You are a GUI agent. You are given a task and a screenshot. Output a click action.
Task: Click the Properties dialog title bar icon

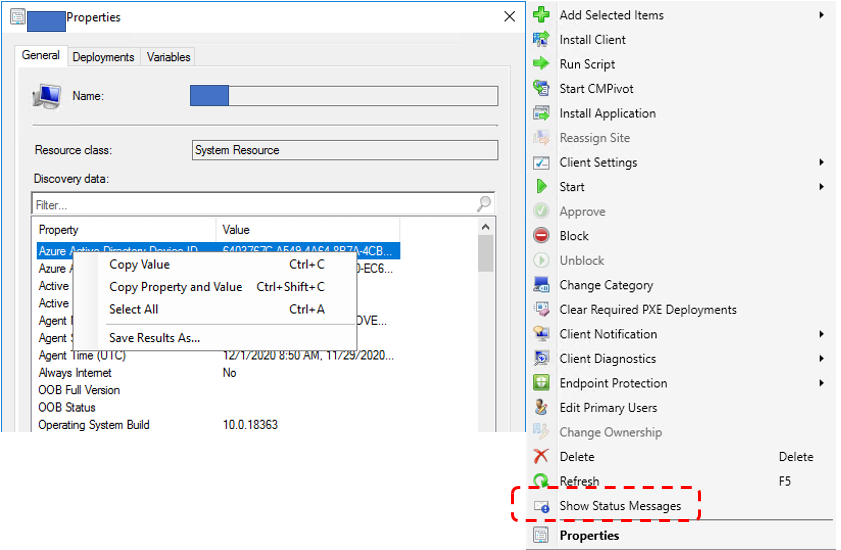tap(18, 16)
